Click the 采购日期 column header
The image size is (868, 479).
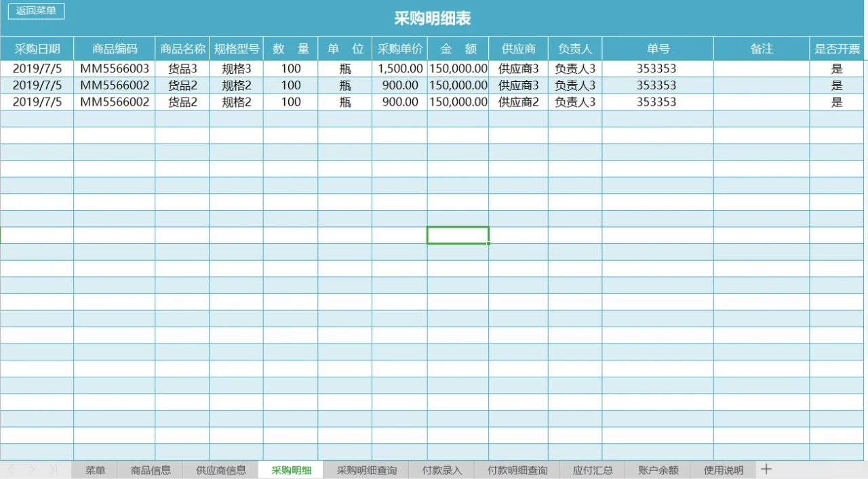(x=37, y=48)
